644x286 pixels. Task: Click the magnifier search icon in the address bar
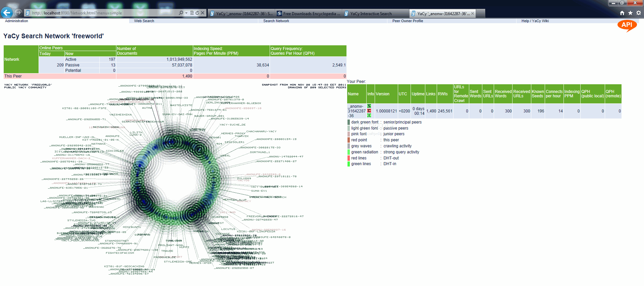click(181, 13)
